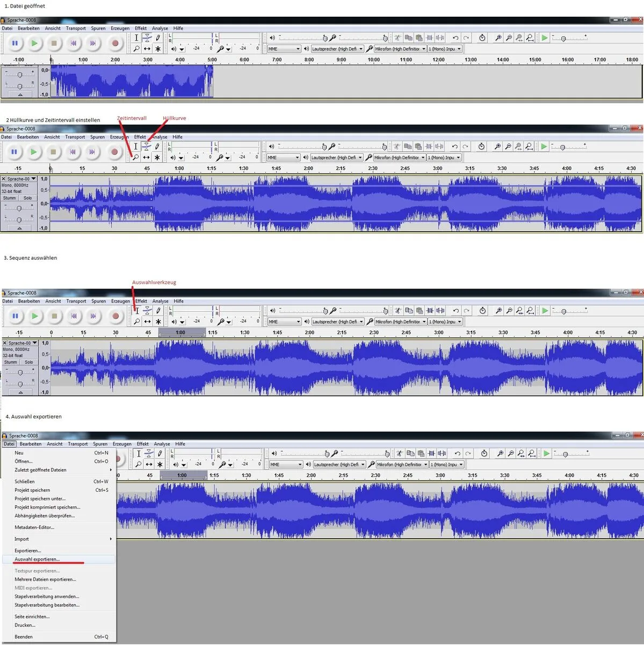The height and width of the screenshot is (645, 644).
Task: Click Record button in the topmost Audacity window
Action: tap(114, 43)
